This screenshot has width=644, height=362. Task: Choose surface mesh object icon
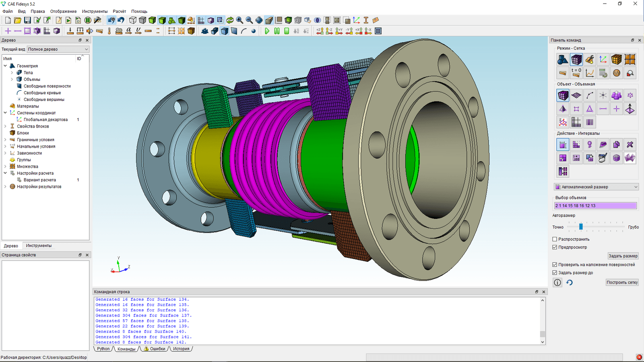tap(576, 95)
